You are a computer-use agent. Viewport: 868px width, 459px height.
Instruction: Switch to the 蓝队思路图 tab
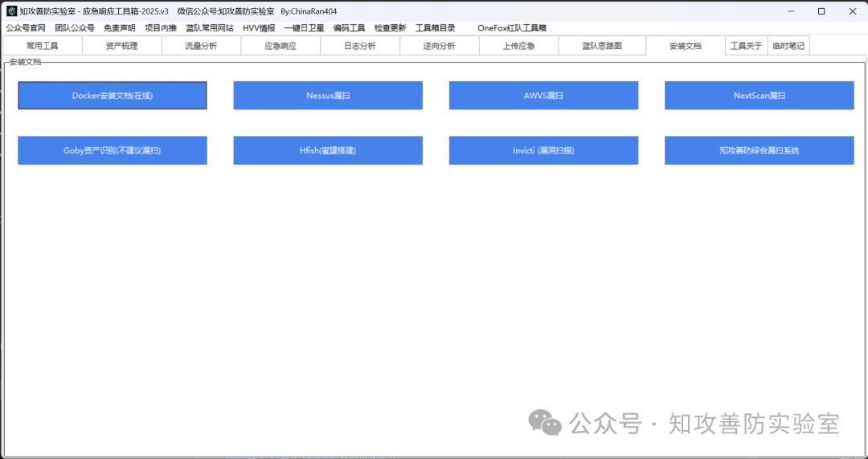(602, 46)
